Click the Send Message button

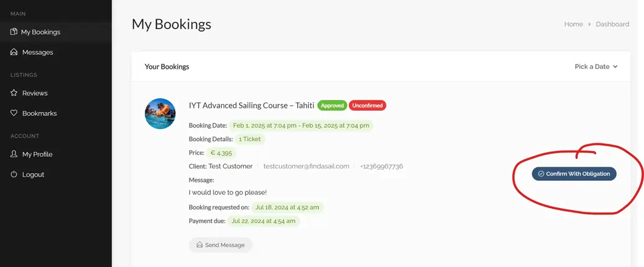220,245
